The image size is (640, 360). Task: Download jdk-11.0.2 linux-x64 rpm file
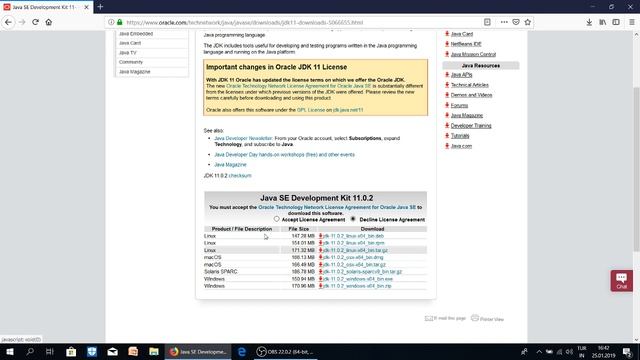click(x=354, y=243)
